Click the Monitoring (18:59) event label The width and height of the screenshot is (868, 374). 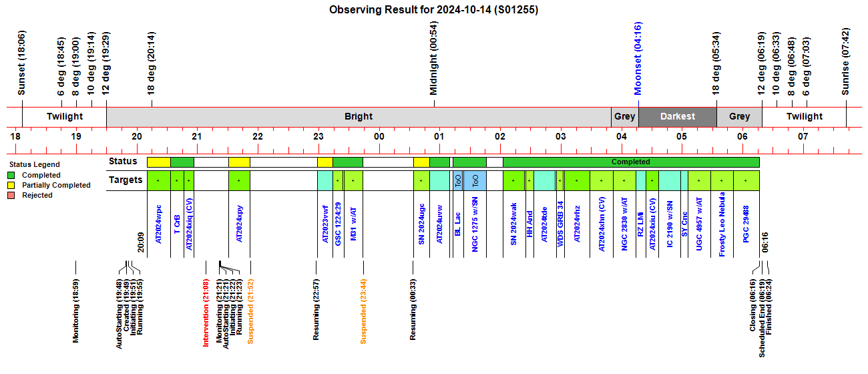[75, 311]
